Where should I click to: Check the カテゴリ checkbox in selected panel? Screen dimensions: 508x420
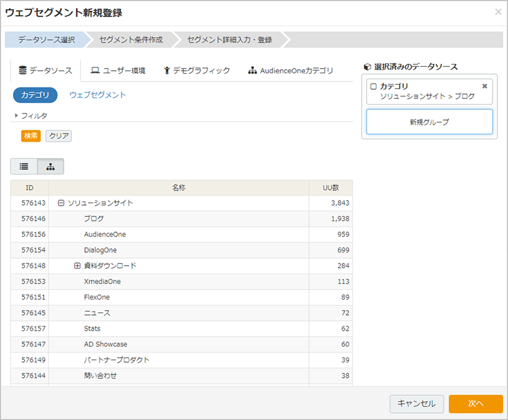[x=374, y=86]
